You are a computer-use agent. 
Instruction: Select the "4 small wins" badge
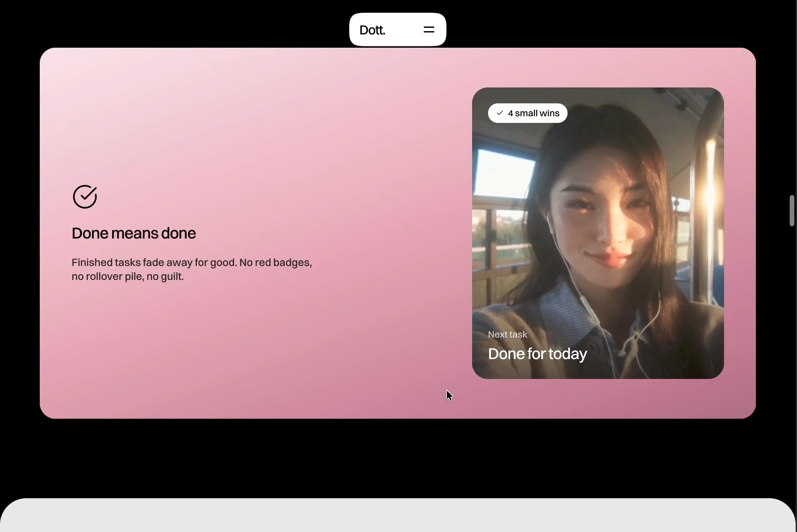(x=527, y=113)
